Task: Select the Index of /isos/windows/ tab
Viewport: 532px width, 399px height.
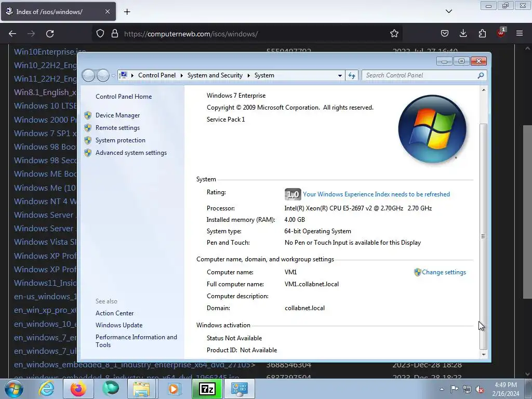Action: 58,11
